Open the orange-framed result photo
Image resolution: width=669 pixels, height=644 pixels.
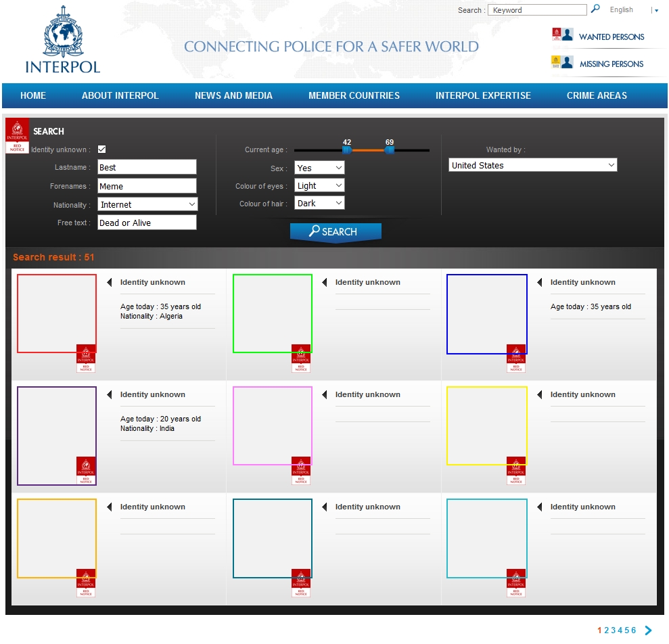pos(57,538)
